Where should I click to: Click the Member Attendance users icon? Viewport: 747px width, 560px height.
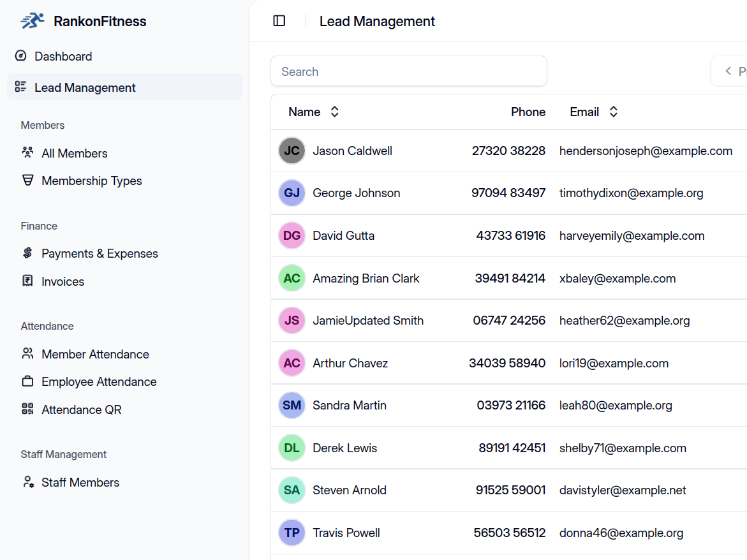27,353
